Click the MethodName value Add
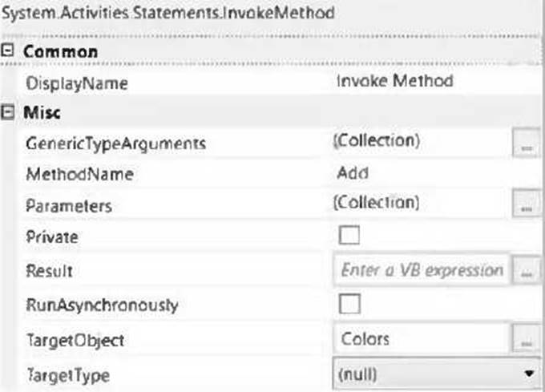The image size is (545, 392). (354, 173)
